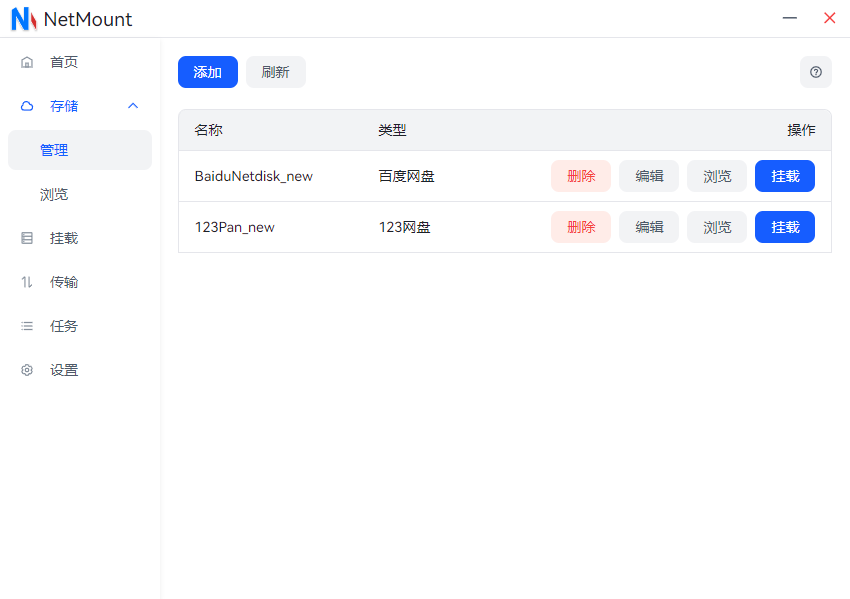Click the NetMount logo icon

[x=22, y=19]
